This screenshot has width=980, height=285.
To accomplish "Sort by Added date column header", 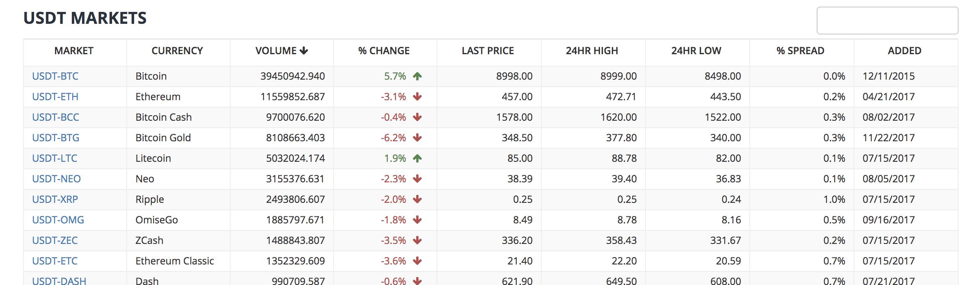I will (904, 51).
